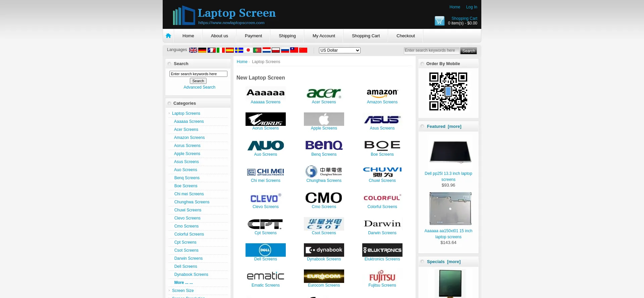
Task: Open the ASUS brand logo
Action: tap(382, 119)
